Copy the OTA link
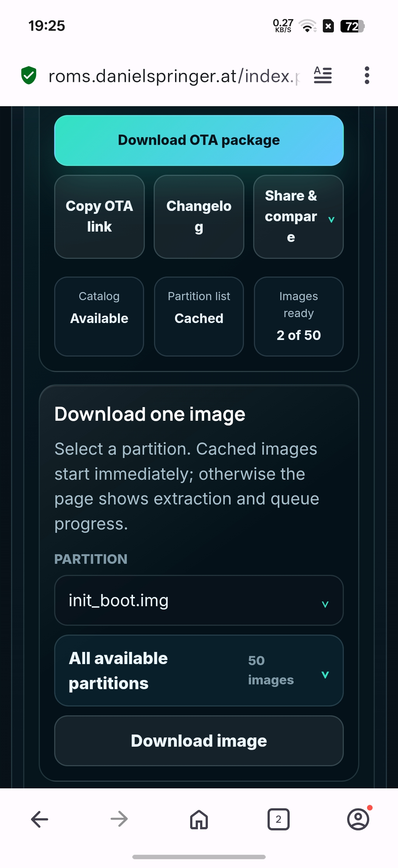Image resolution: width=398 pixels, height=868 pixels. click(x=99, y=217)
